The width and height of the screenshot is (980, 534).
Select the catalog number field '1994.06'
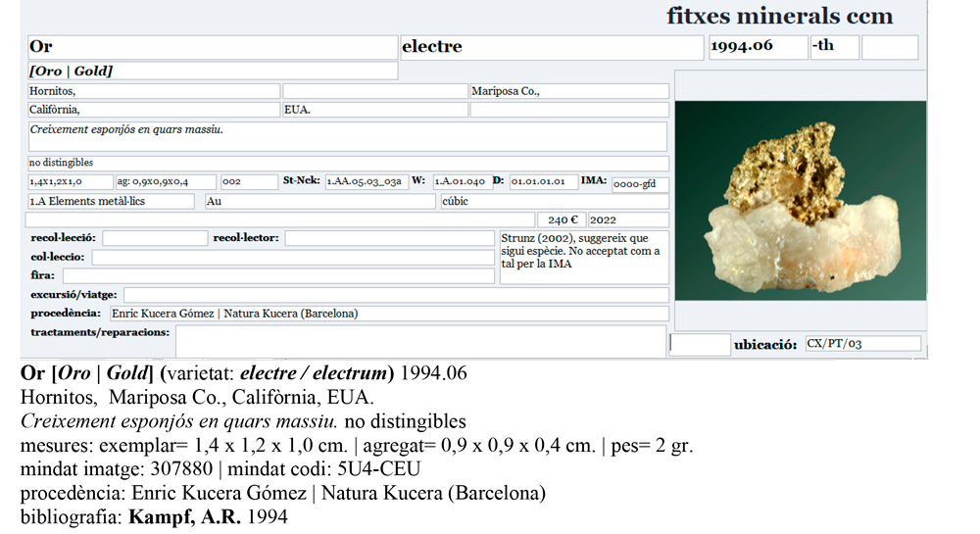pos(757,47)
